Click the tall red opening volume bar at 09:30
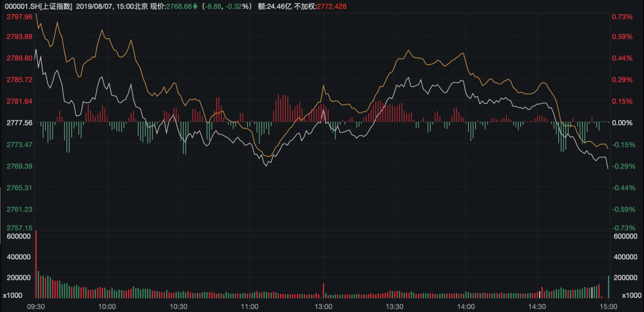The height and width of the screenshot is (312, 644). pos(36,264)
